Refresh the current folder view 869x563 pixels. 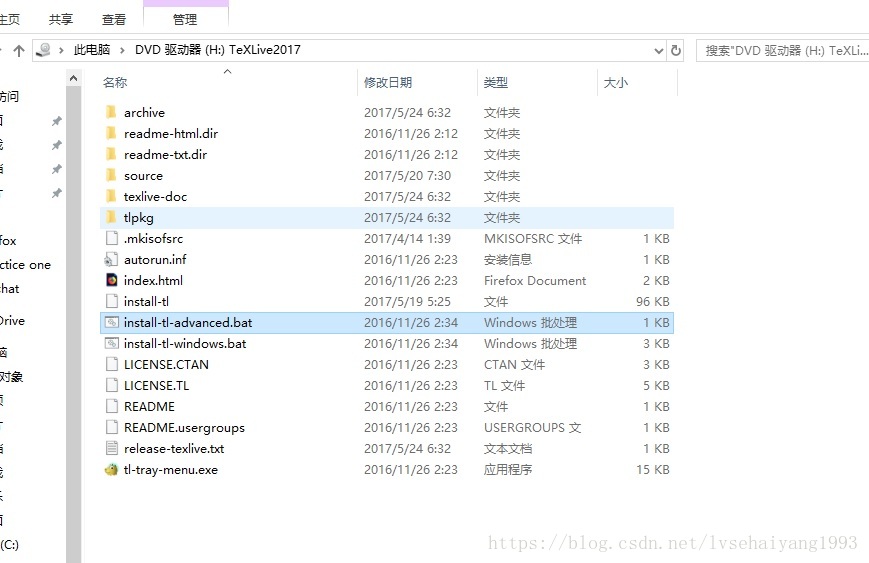(676, 50)
